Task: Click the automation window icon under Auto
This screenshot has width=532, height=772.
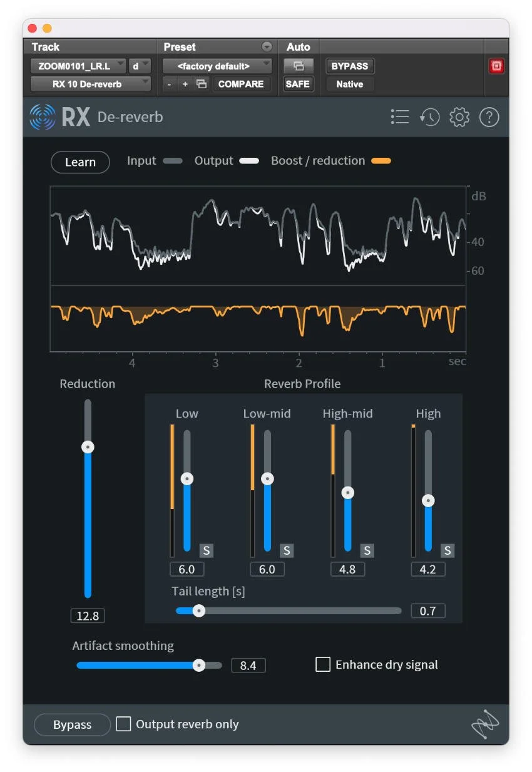Action: [x=299, y=65]
